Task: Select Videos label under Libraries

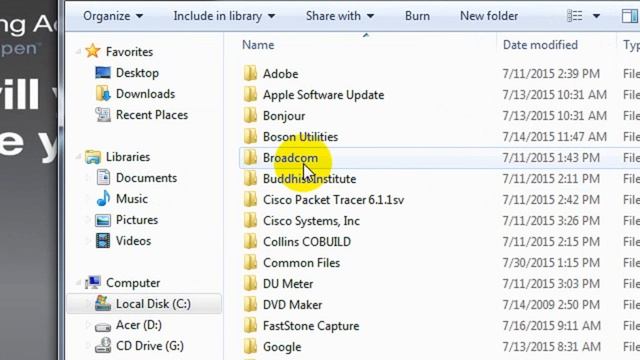Action: tap(133, 241)
